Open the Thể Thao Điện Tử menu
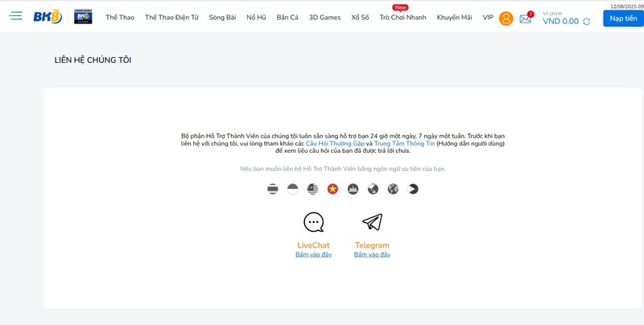Screen dimensions: 644x325 171,17
